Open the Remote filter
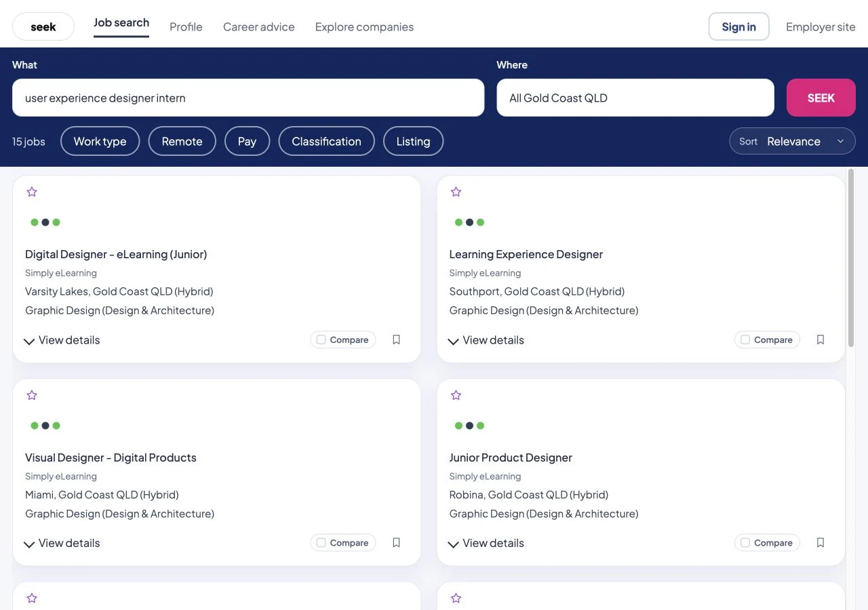The width and height of the screenshot is (868, 610). pyautogui.click(x=182, y=142)
